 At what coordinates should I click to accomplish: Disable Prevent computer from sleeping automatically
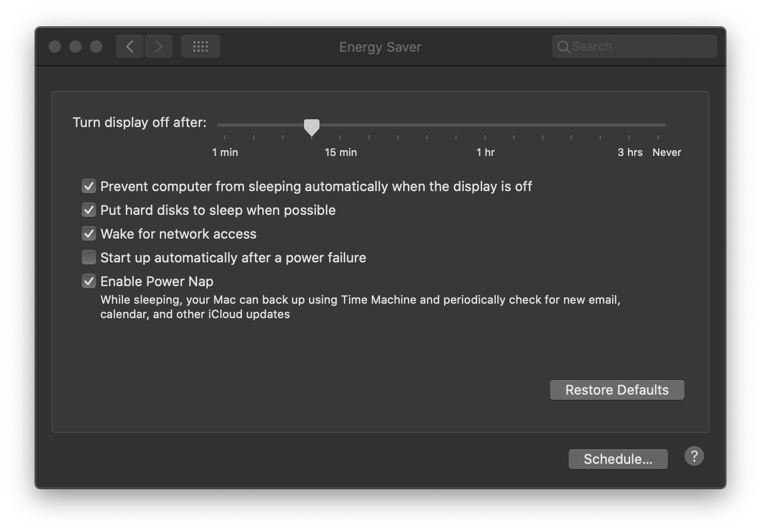point(88,186)
